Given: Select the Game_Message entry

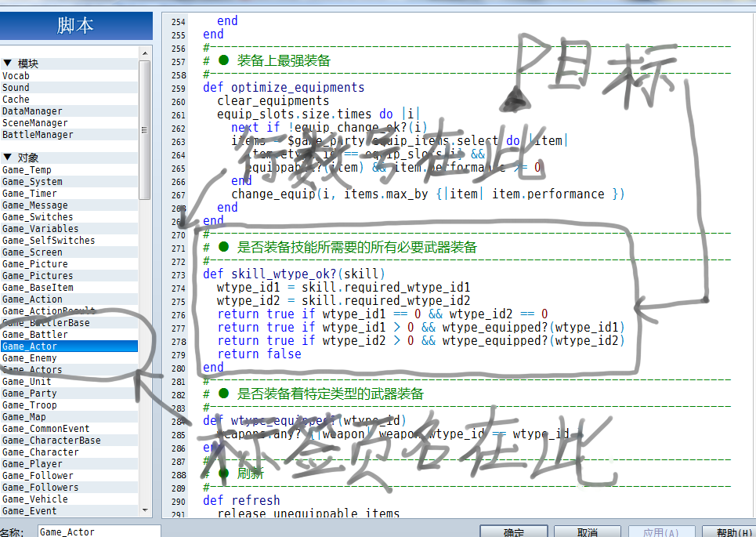Looking at the screenshot, I should point(69,205).
